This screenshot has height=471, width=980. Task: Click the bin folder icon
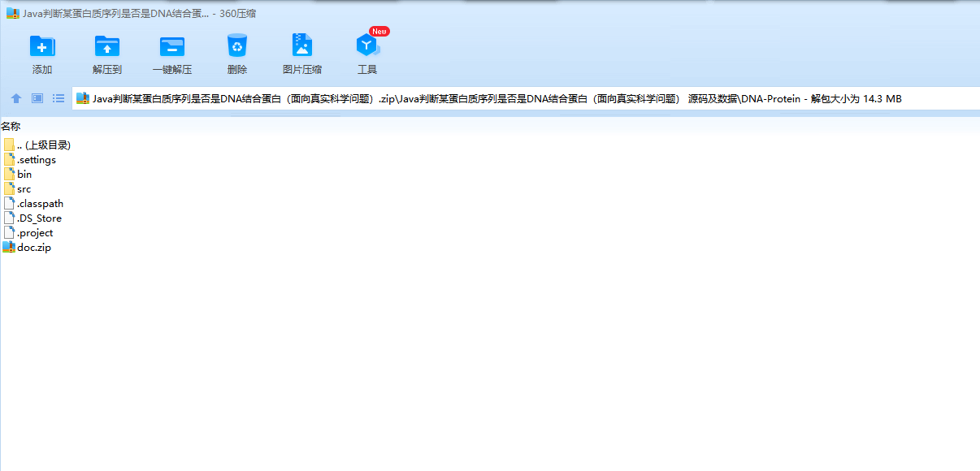(9, 174)
